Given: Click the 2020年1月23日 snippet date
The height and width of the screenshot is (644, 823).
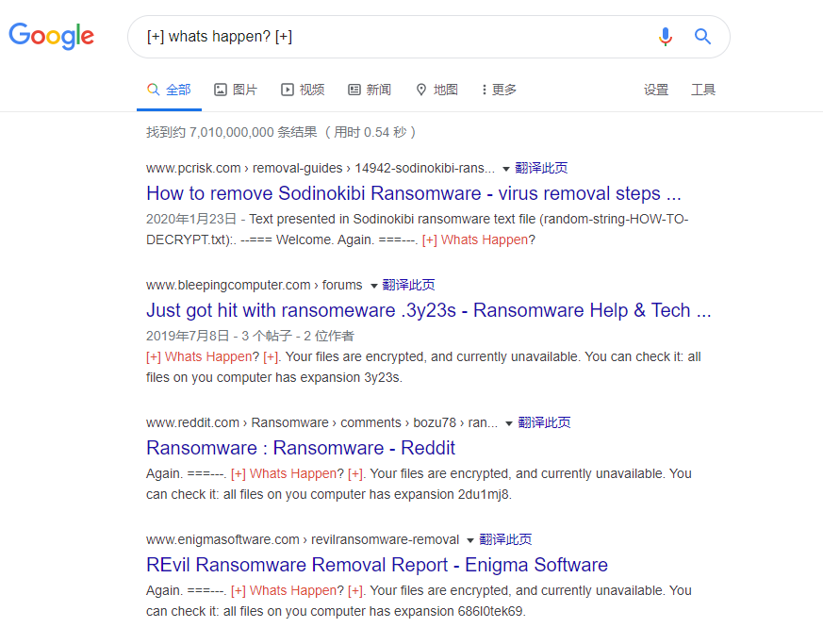Looking at the screenshot, I should [x=191, y=219].
